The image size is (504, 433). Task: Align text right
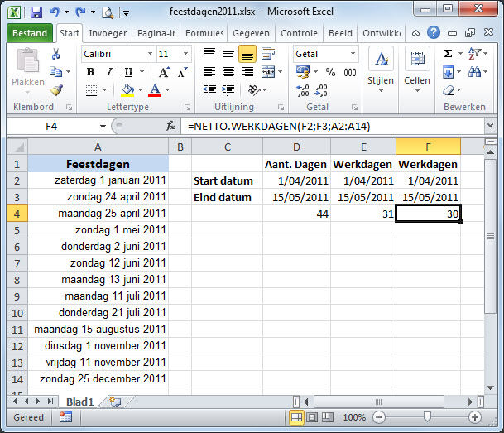(247, 72)
